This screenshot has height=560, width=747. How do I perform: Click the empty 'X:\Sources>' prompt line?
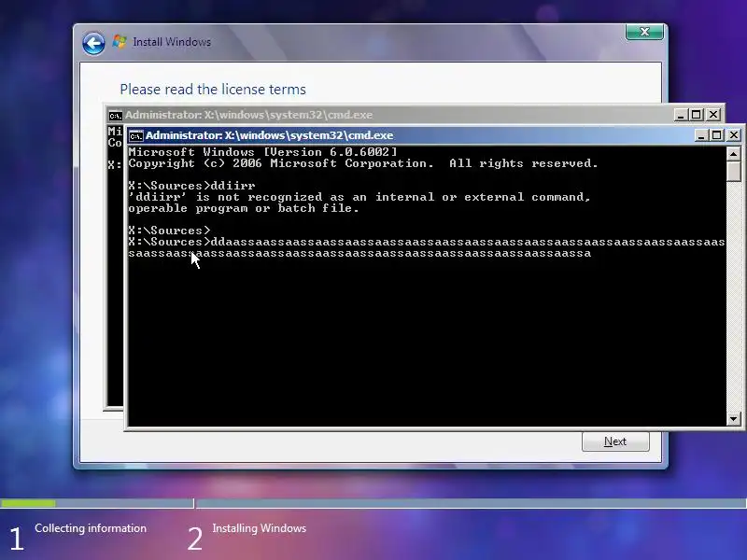(169, 231)
